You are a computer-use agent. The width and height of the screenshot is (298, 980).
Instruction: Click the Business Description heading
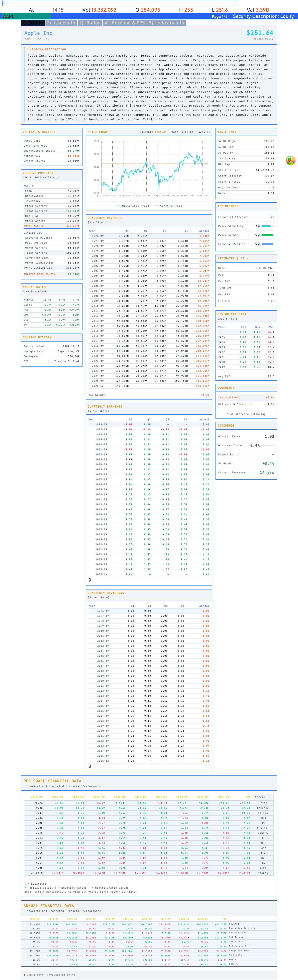46,49
